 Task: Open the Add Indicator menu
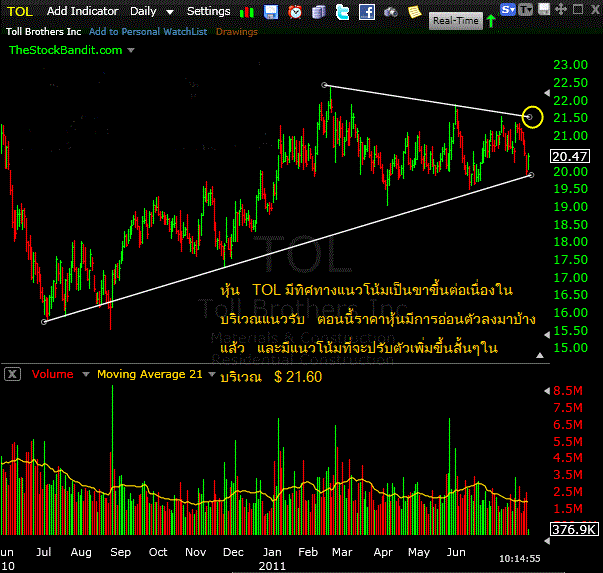coord(82,11)
